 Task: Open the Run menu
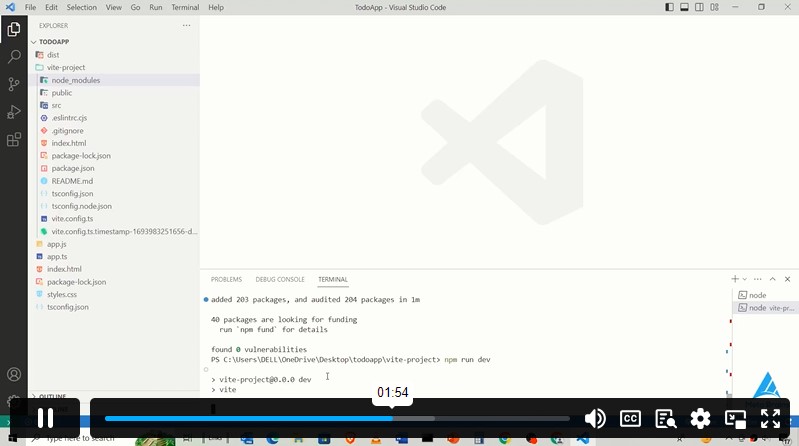click(x=156, y=7)
